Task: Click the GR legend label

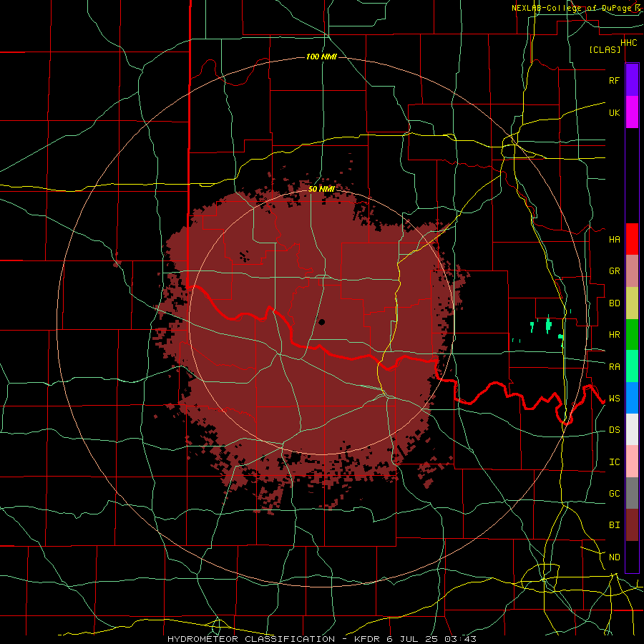Action: pyautogui.click(x=614, y=271)
